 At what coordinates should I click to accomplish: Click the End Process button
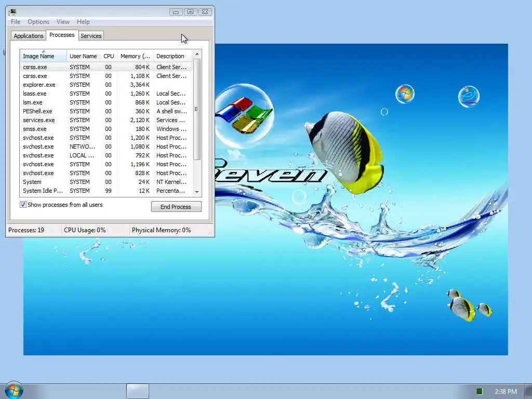tap(176, 207)
